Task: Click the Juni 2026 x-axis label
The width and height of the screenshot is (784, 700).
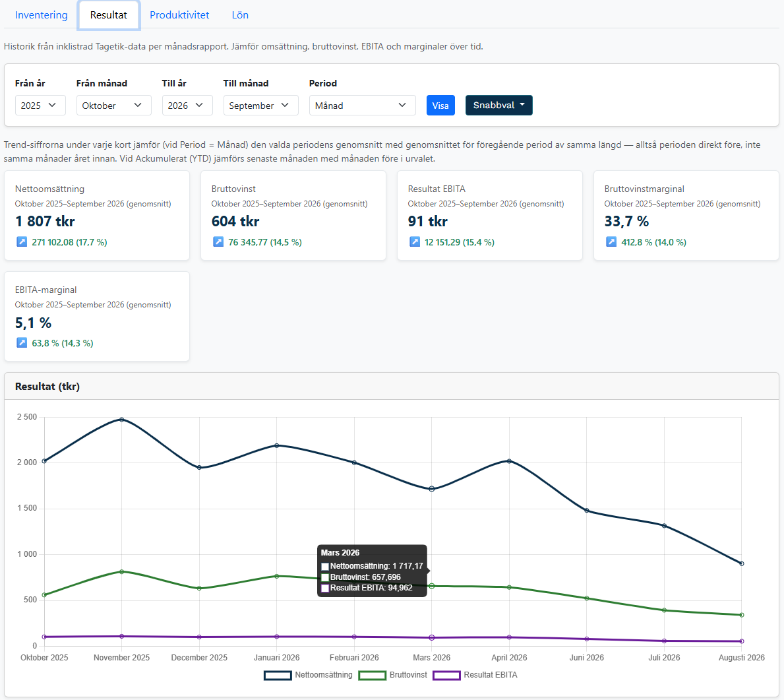Action: point(586,658)
